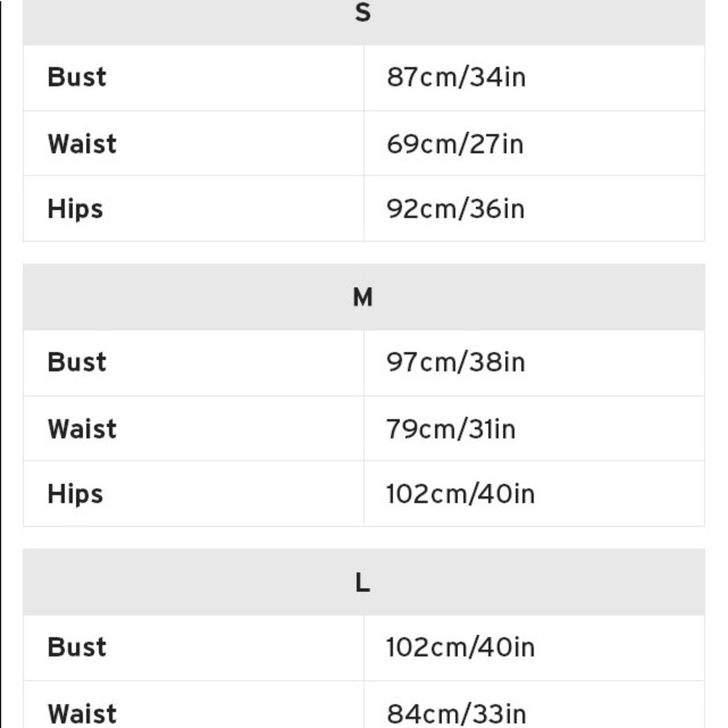The width and height of the screenshot is (728, 728).
Task: Click the Hips label under size S
Action: 75,209
